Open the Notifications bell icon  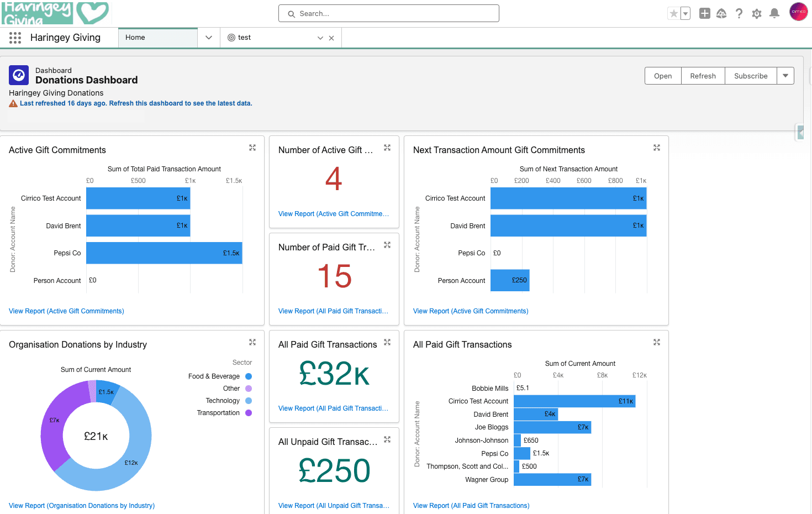[x=774, y=13]
